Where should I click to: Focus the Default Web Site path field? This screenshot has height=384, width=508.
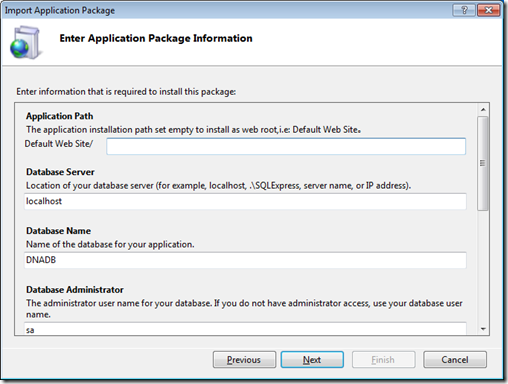[x=286, y=146]
